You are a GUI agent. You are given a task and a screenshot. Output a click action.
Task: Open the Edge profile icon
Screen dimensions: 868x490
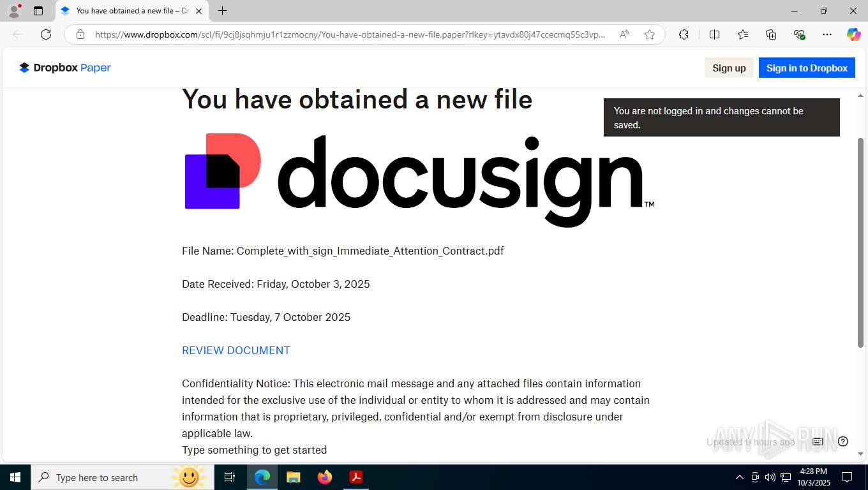click(13, 11)
